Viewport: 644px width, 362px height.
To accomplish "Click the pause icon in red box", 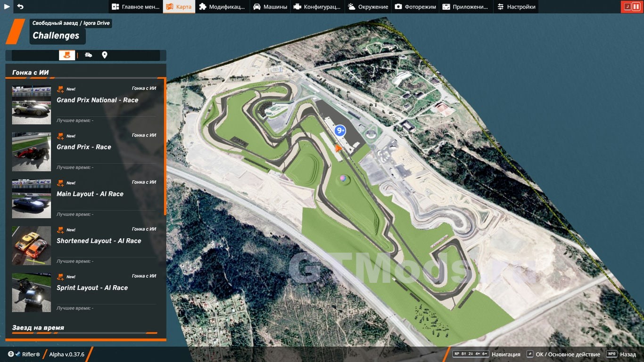I will (x=636, y=7).
